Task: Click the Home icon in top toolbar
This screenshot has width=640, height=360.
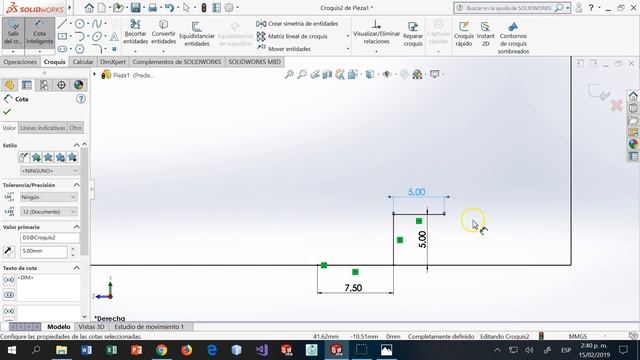Action: (x=89, y=7)
